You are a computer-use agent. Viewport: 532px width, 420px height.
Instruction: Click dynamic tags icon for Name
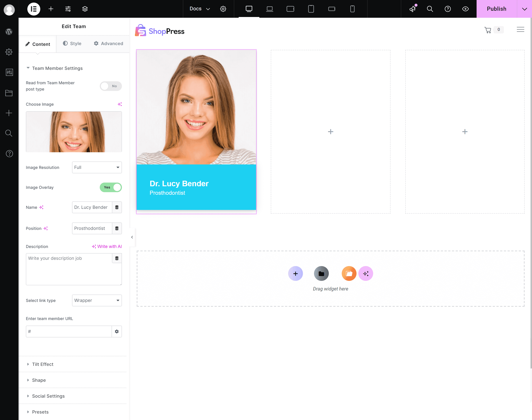[117, 207]
